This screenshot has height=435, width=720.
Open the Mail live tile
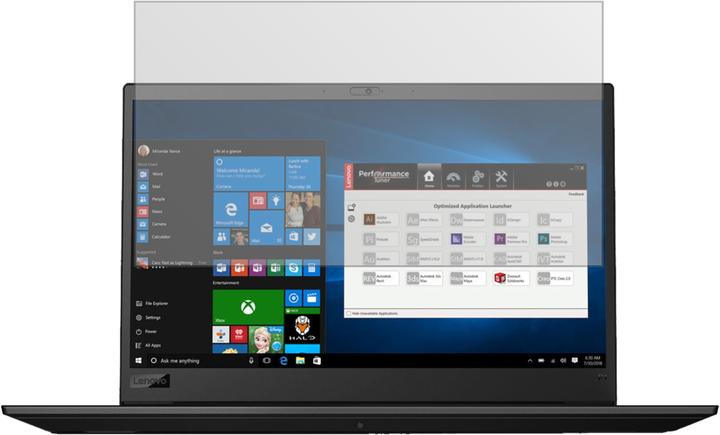tap(266, 227)
